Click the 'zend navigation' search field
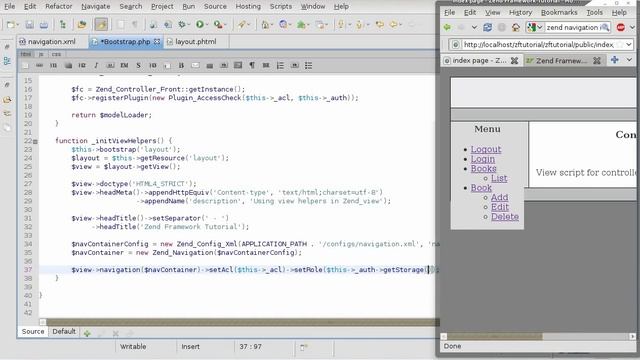This screenshot has width=640, height=360. 573,27
